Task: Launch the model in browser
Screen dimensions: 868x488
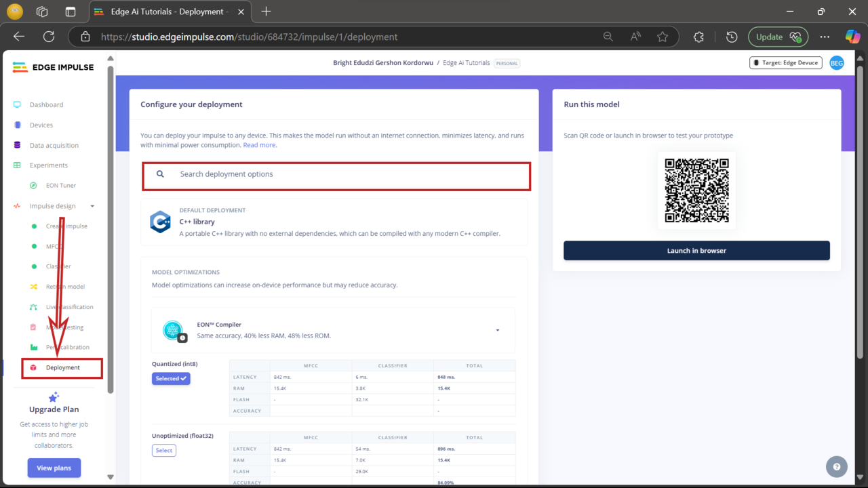Action: (x=696, y=250)
